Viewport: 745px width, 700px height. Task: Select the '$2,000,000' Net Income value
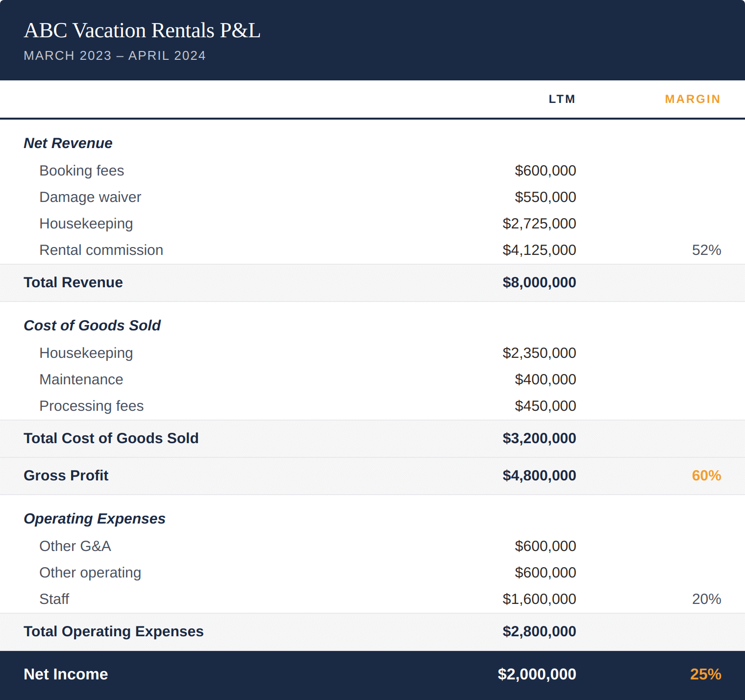pos(537,674)
